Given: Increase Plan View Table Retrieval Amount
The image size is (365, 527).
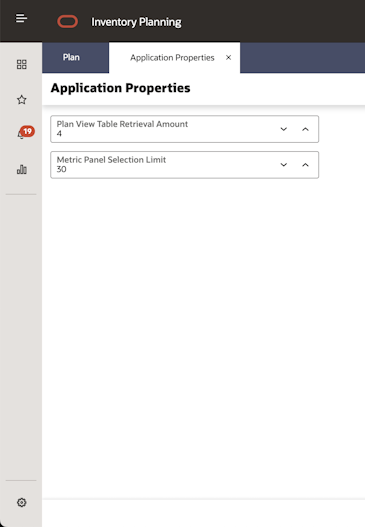Looking at the screenshot, I should [x=305, y=129].
